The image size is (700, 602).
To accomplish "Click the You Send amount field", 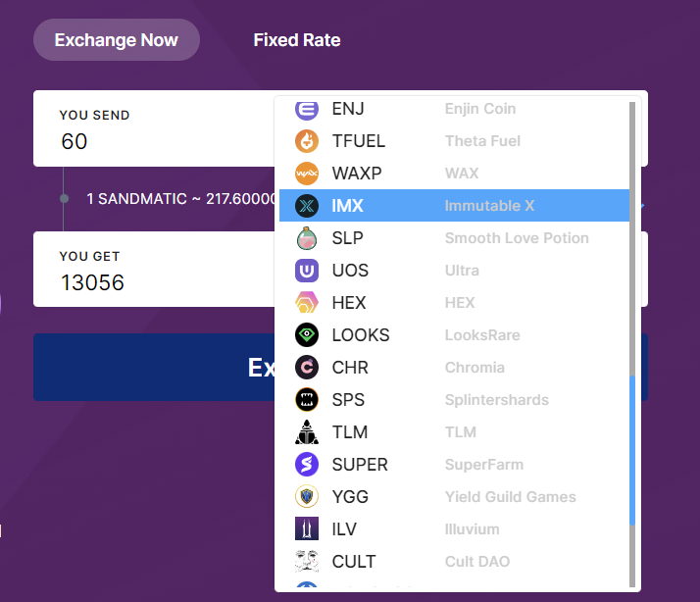I will click(154, 128).
